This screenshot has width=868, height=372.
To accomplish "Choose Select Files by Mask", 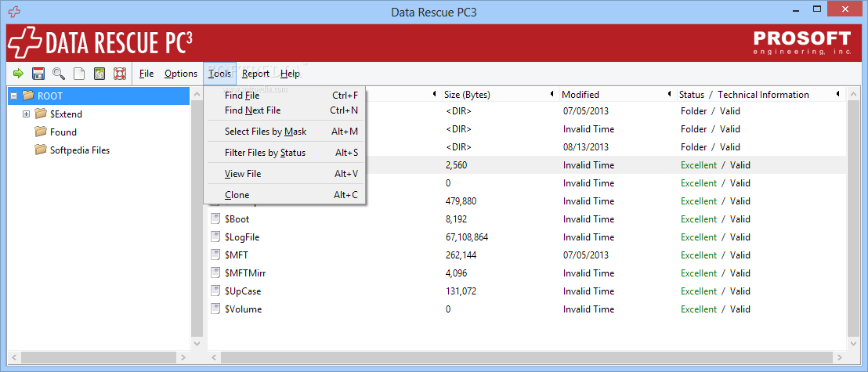I will (284, 132).
